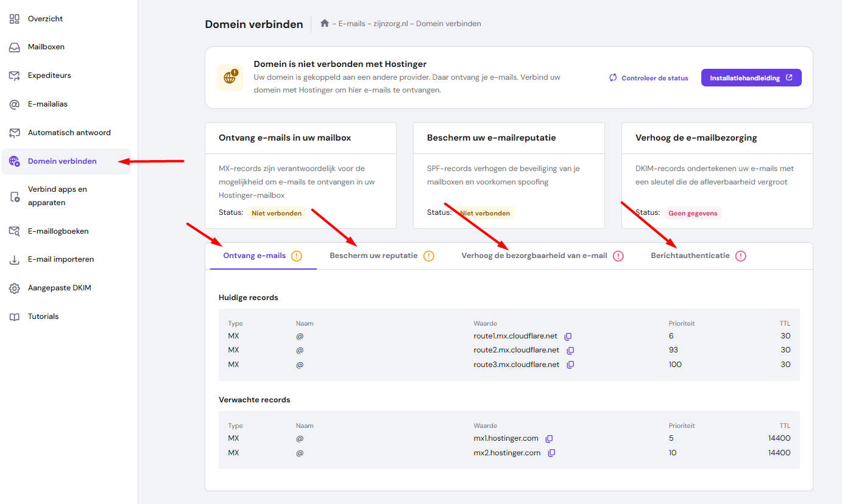Click the Tutorials book icon
Image resolution: width=842 pixels, height=504 pixels.
click(13, 316)
